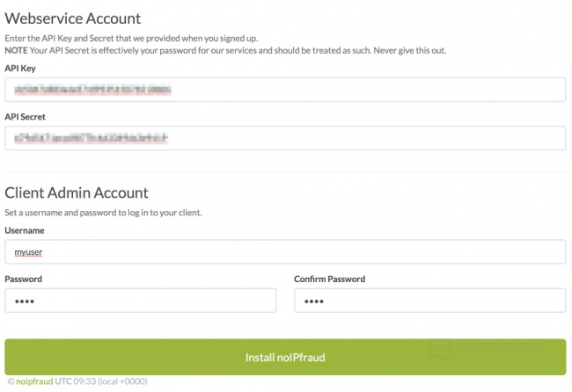Click the Username label text
The width and height of the screenshot is (572, 392).
(x=25, y=230)
